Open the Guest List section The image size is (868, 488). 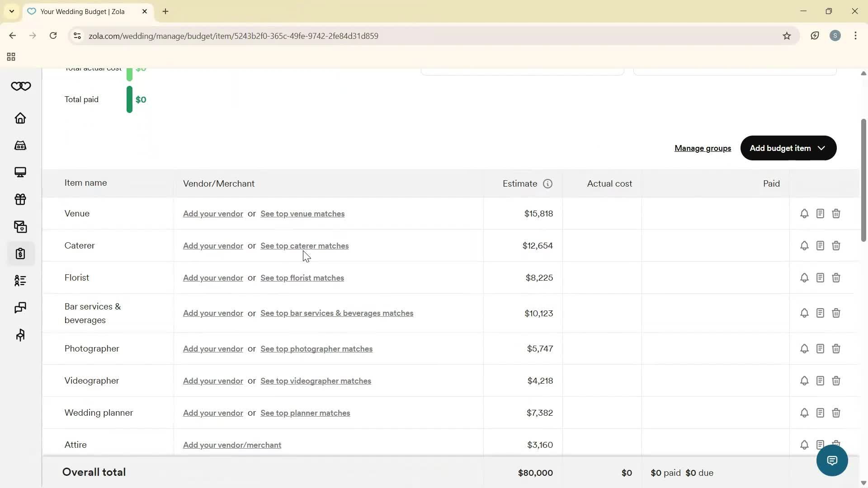(x=20, y=281)
